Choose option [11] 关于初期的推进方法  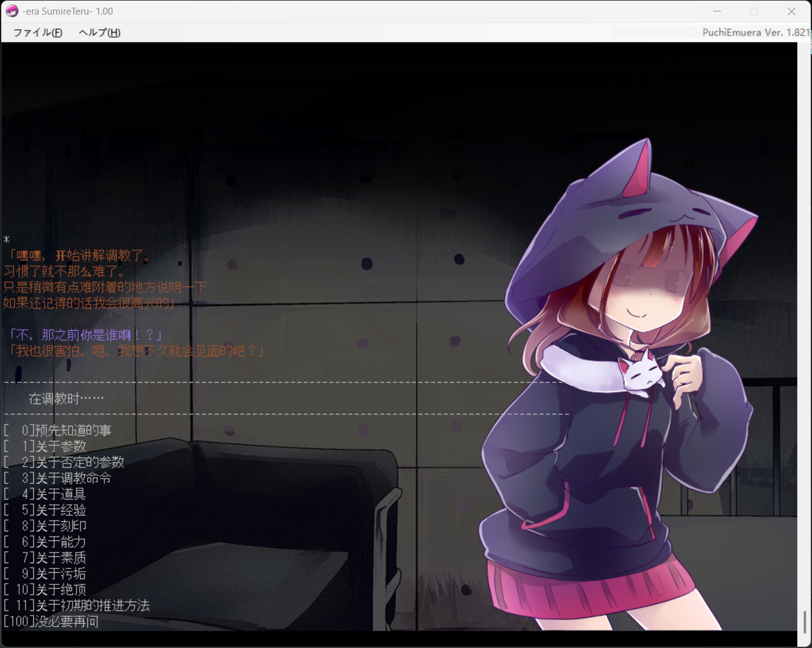[x=76, y=605]
